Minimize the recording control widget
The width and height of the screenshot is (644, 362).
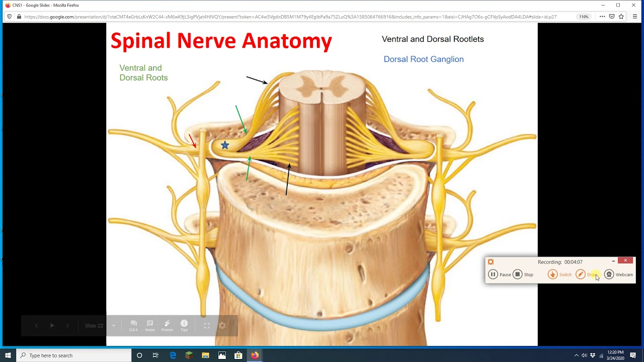(613, 260)
